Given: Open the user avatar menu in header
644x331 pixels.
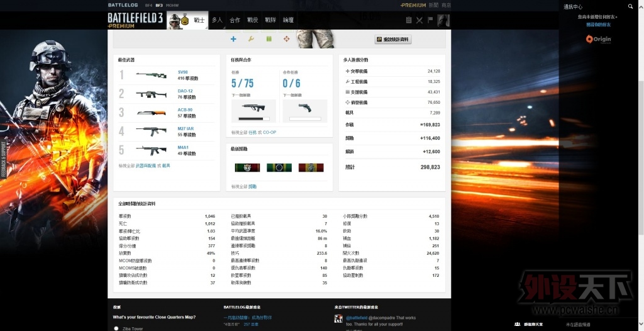Looking at the screenshot, I should click(x=443, y=20).
